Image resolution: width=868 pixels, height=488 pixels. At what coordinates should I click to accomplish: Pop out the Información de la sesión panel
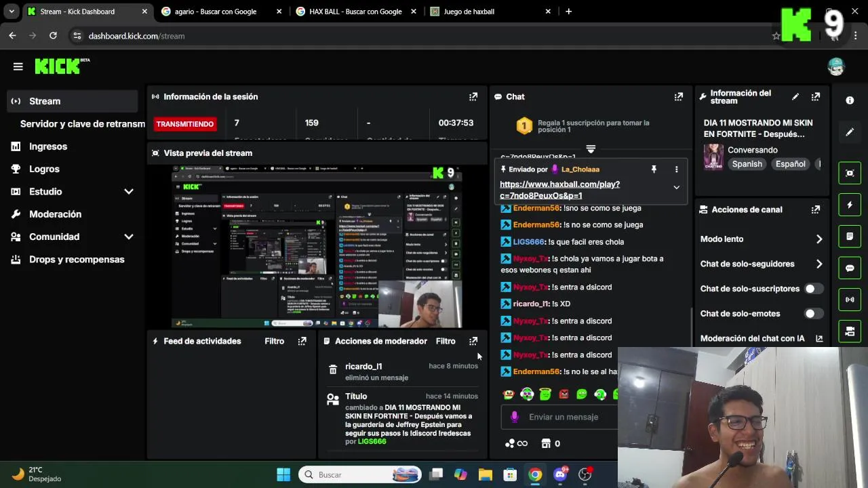click(473, 97)
